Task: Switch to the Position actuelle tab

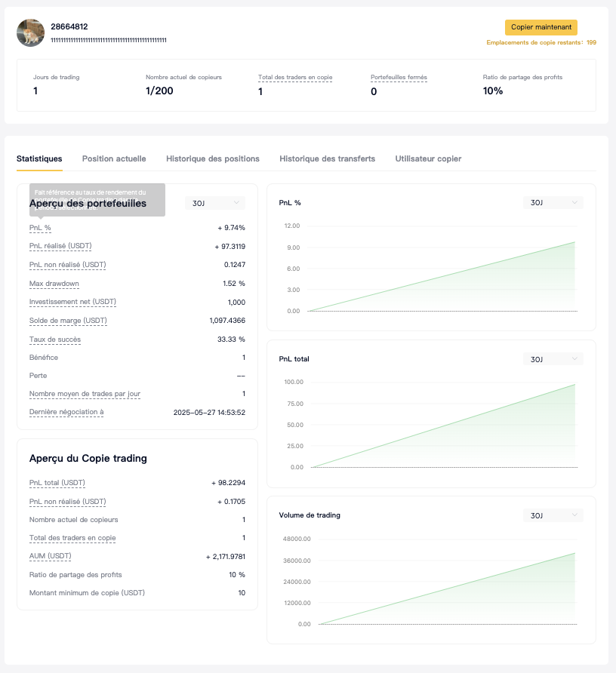Action: point(114,159)
